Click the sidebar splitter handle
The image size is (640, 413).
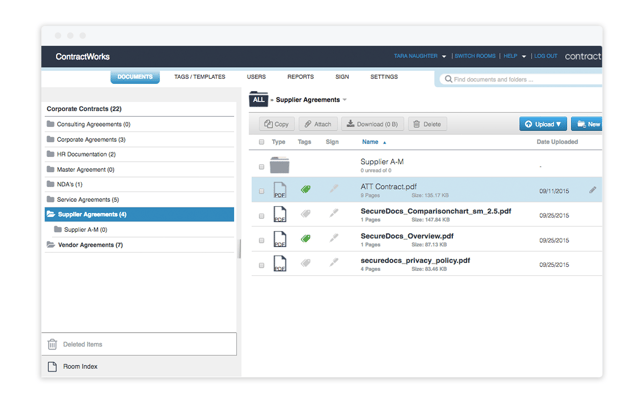(239, 249)
